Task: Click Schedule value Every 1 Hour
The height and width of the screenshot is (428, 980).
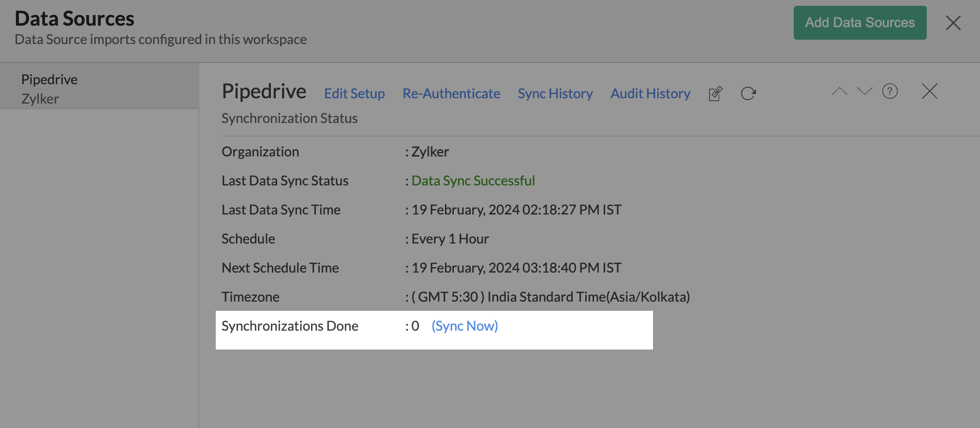Action: (450, 239)
